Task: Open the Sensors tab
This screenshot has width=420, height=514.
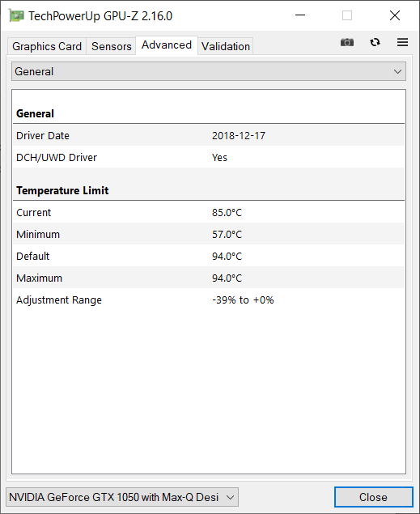Action: pos(112,46)
